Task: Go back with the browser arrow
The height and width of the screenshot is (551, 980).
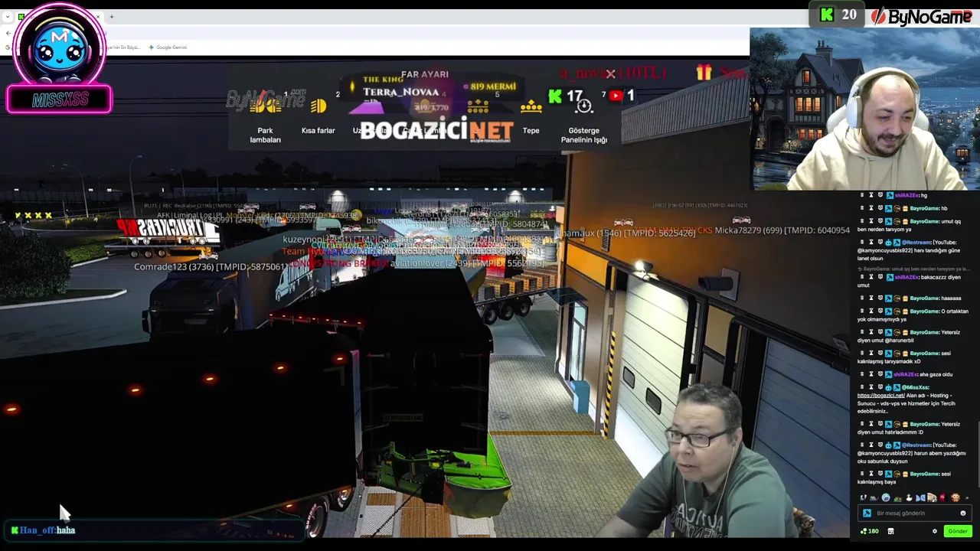Action: click(8, 33)
